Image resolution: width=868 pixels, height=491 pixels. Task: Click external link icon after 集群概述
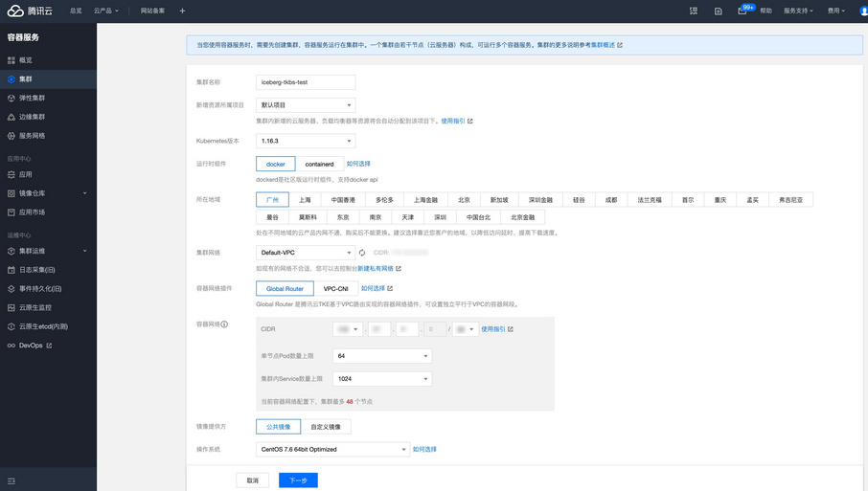coord(620,45)
